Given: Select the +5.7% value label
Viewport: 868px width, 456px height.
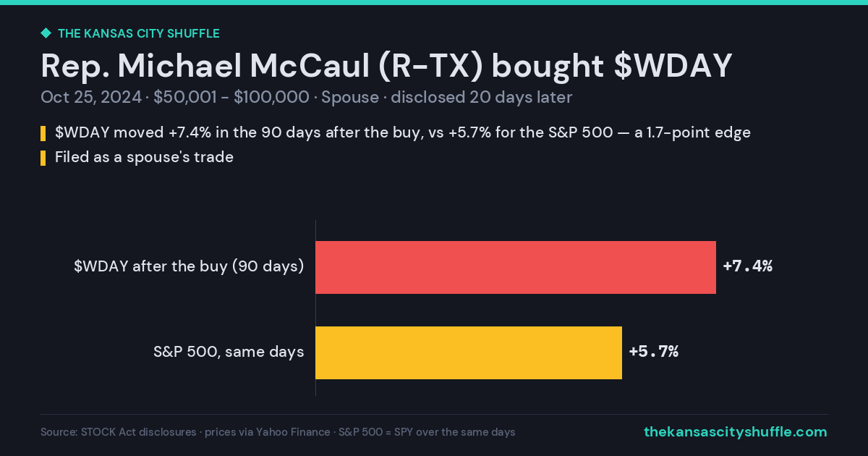Looking at the screenshot, I should pyautogui.click(x=654, y=352).
